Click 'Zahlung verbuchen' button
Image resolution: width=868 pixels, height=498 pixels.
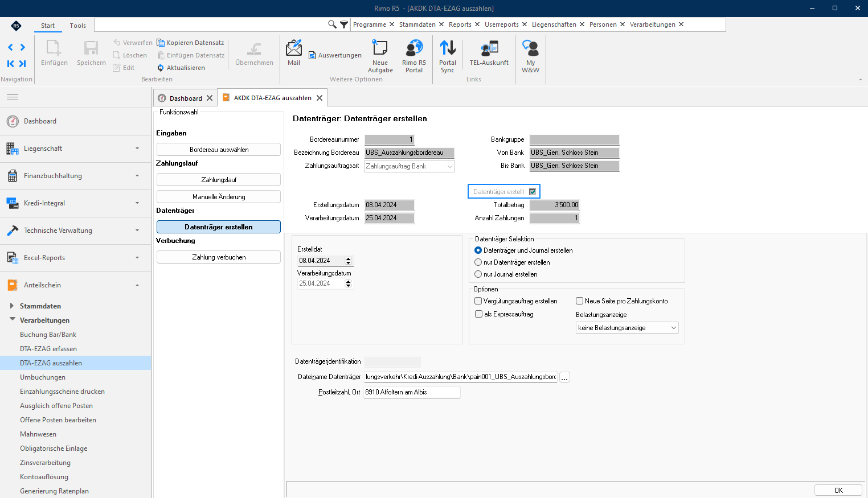click(x=219, y=257)
